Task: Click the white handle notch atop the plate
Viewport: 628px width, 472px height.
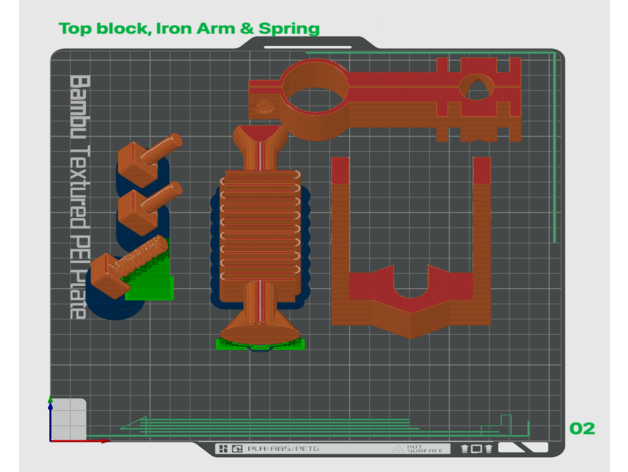Action: point(307,46)
